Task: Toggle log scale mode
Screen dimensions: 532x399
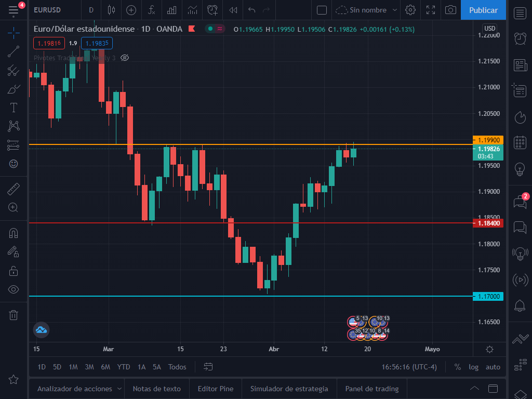Action: click(x=473, y=367)
